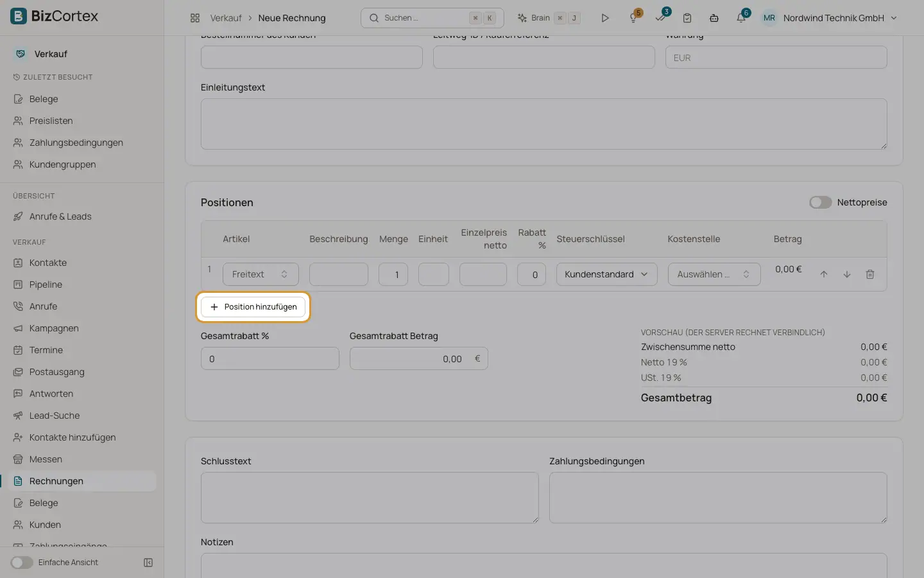
Task: Toggle Einfache Ansicht switch
Action: (21, 563)
